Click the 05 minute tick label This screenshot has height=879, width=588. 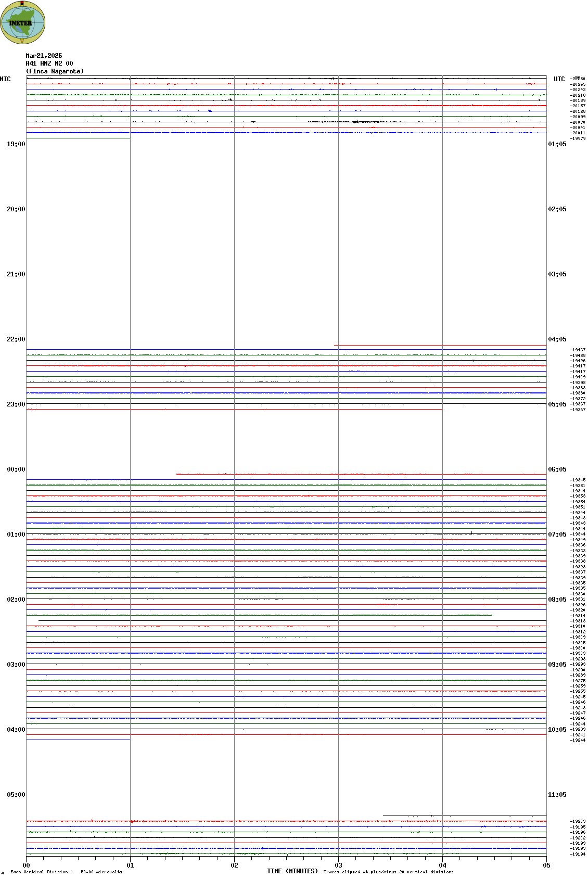pos(546,865)
